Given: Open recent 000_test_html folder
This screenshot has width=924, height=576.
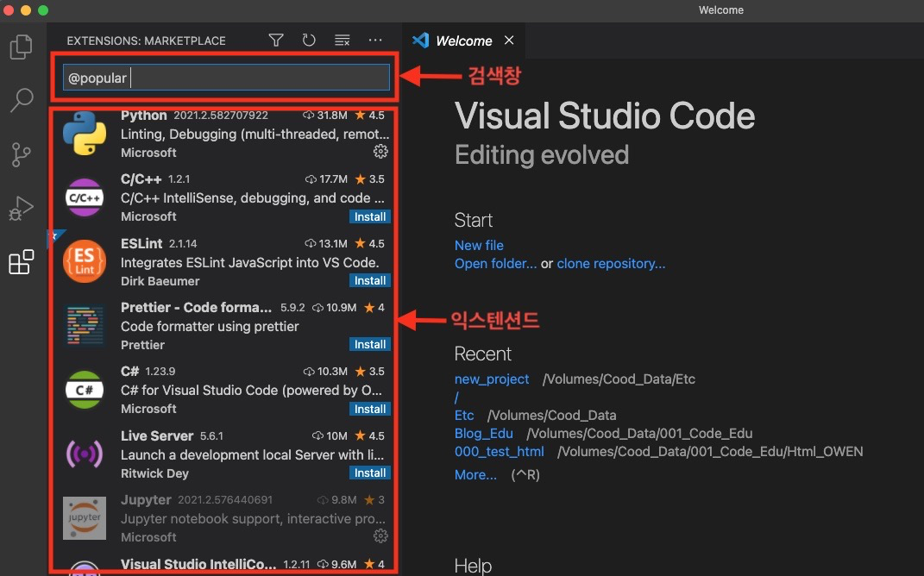Looking at the screenshot, I should [500, 452].
